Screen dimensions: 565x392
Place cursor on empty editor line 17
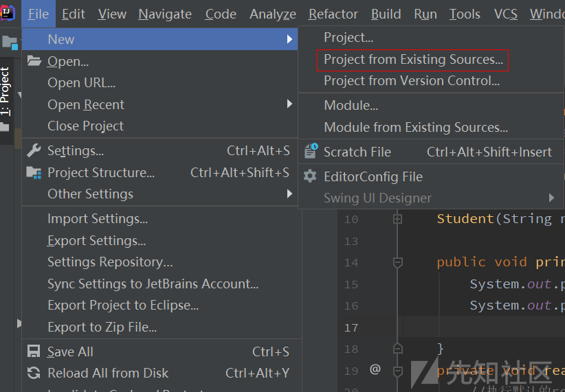481,327
